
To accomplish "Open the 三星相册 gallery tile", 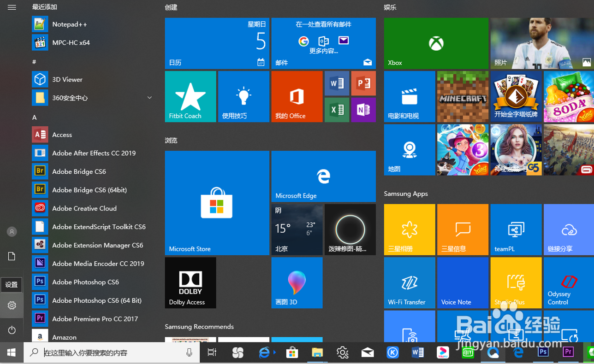I will [410, 229].
